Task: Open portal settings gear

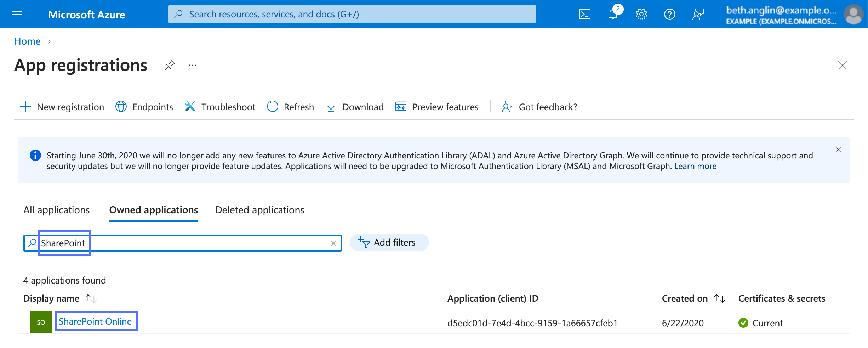Action: [641, 14]
